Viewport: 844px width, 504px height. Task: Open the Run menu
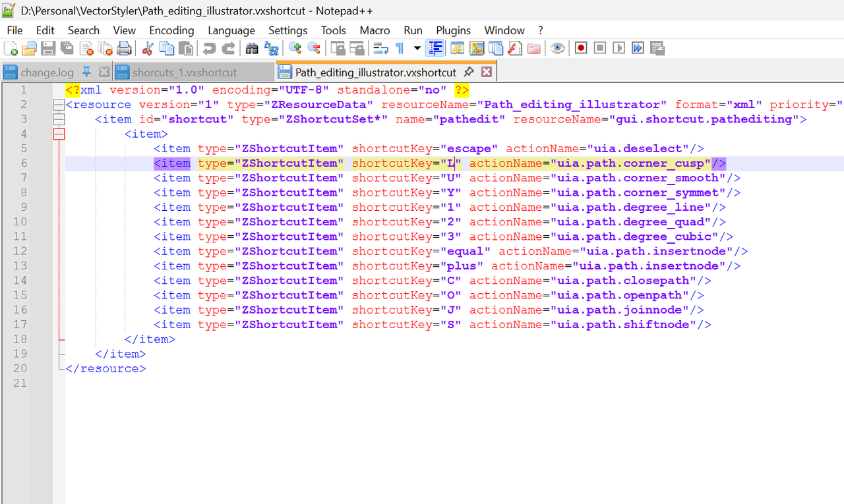[x=413, y=30]
